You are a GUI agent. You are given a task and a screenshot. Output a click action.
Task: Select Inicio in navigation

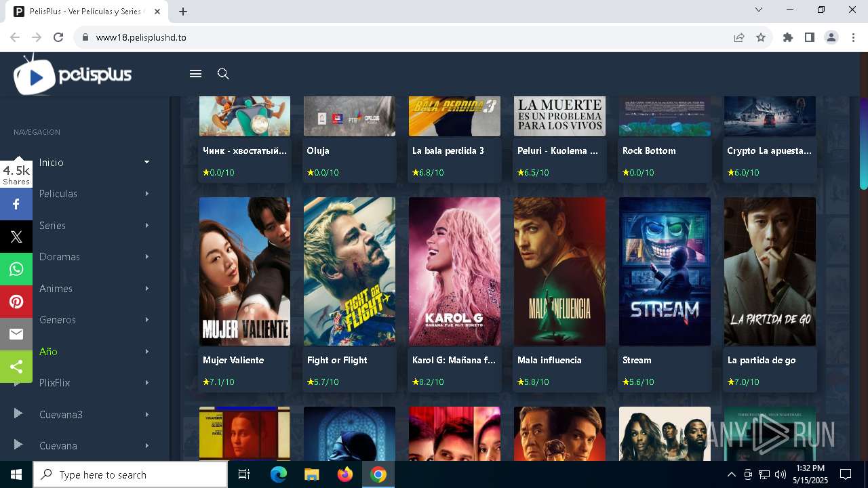pos(52,163)
